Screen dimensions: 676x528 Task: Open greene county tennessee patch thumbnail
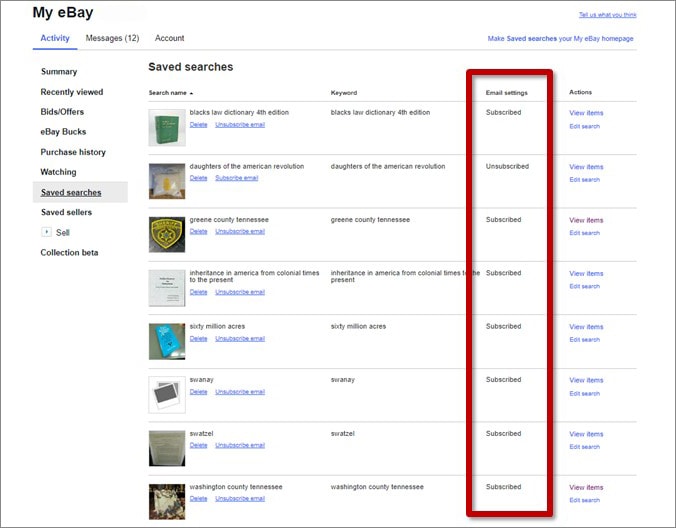(167, 234)
